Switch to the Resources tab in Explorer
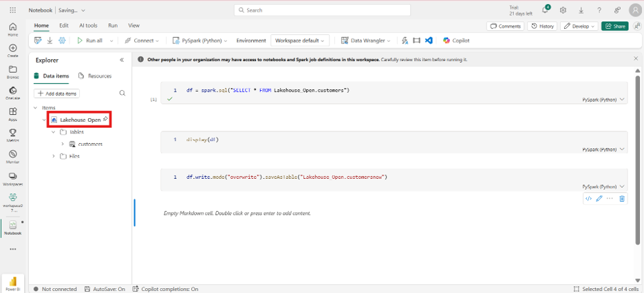644x293 pixels. click(x=95, y=76)
